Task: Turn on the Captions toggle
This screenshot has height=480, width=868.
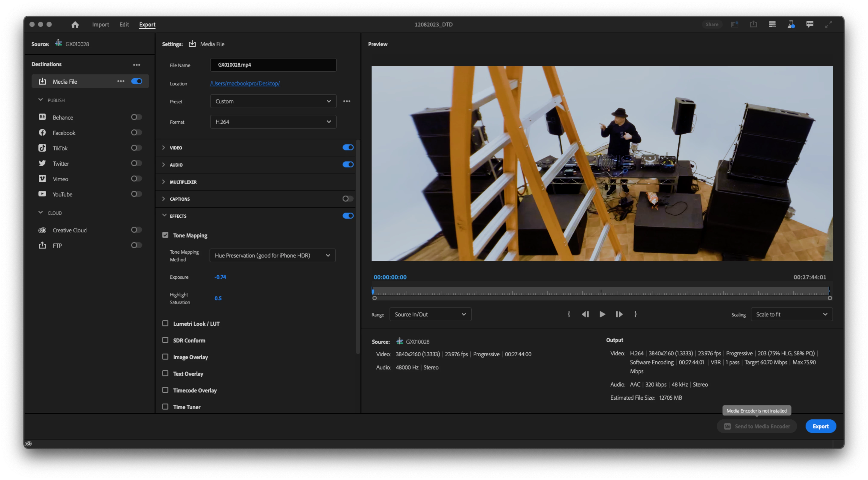Action: point(348,199)
